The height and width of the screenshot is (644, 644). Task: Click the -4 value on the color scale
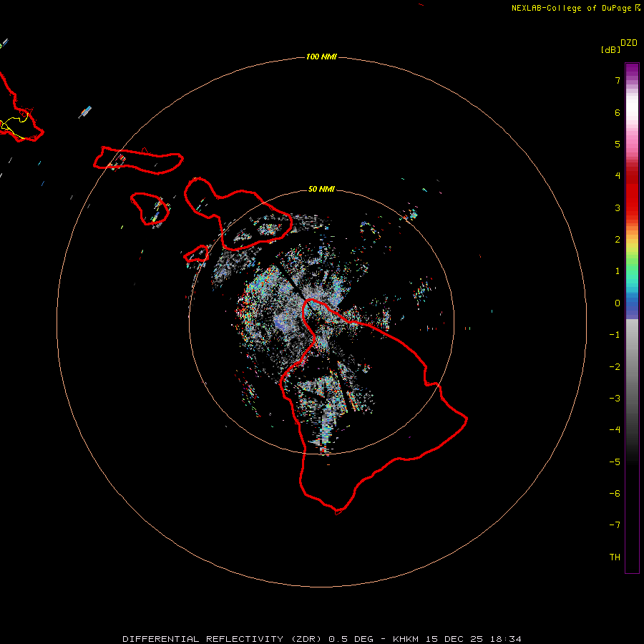[x=615, y=429]
